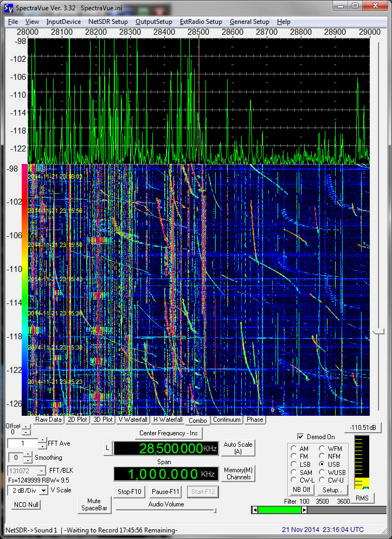Select the Combo display tab
Screen dimensions: 392x539
pos(197,421)
